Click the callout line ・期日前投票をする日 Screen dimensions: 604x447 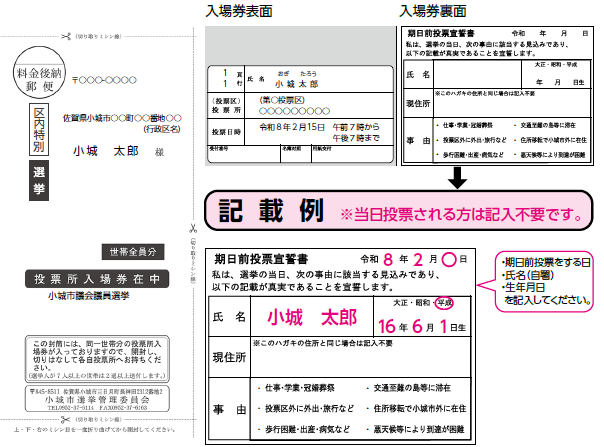[546, 263]
